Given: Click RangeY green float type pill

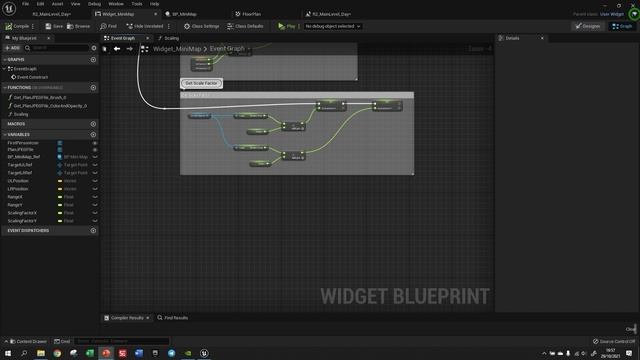Looking at the screenshot, I should [x=60, y=205].
